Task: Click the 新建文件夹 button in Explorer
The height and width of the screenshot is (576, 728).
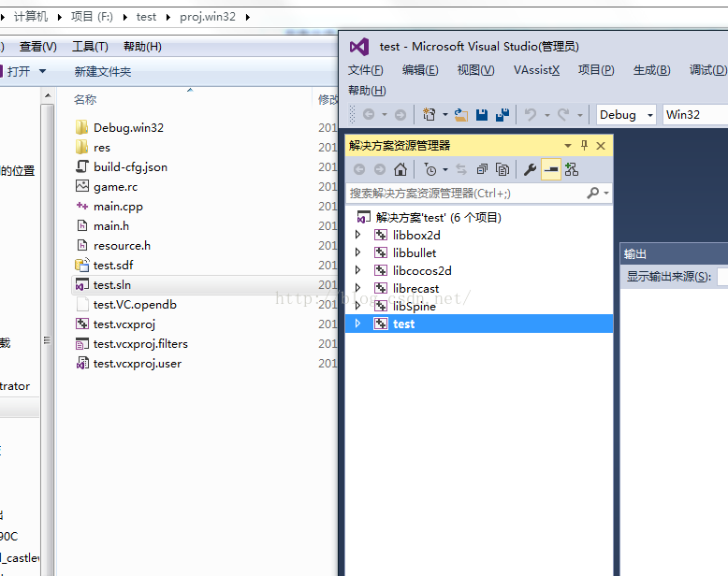Action: [x=103, y=72]
